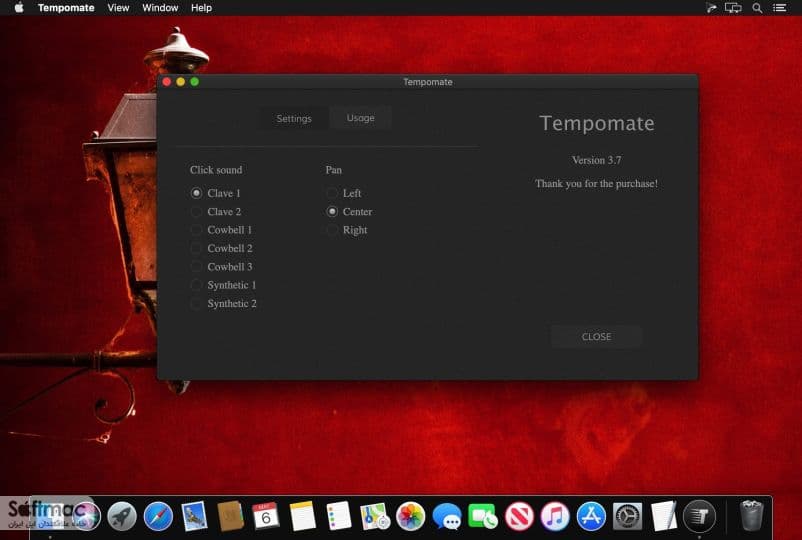
Task: Close the Tempomate window with red button
Action: [x=167, y=82]
